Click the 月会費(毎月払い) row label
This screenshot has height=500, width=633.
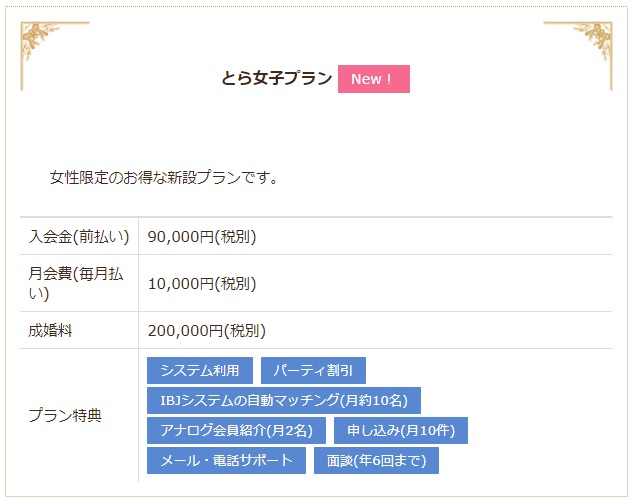76,283
